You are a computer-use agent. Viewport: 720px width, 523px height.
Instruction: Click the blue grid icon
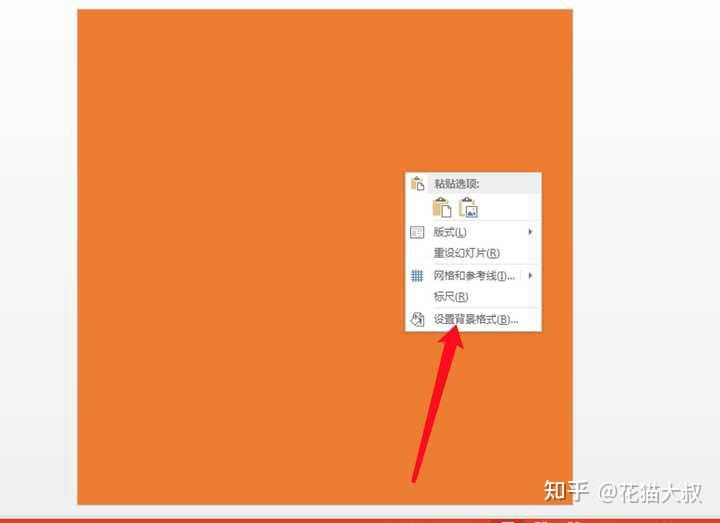pyautogui.click(x=417, y=276)
